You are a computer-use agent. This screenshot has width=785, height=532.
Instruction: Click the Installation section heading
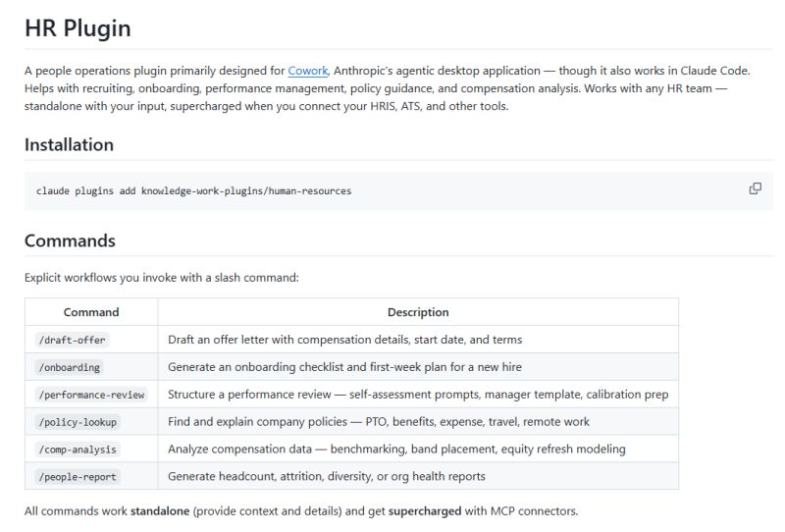(69, 144)
